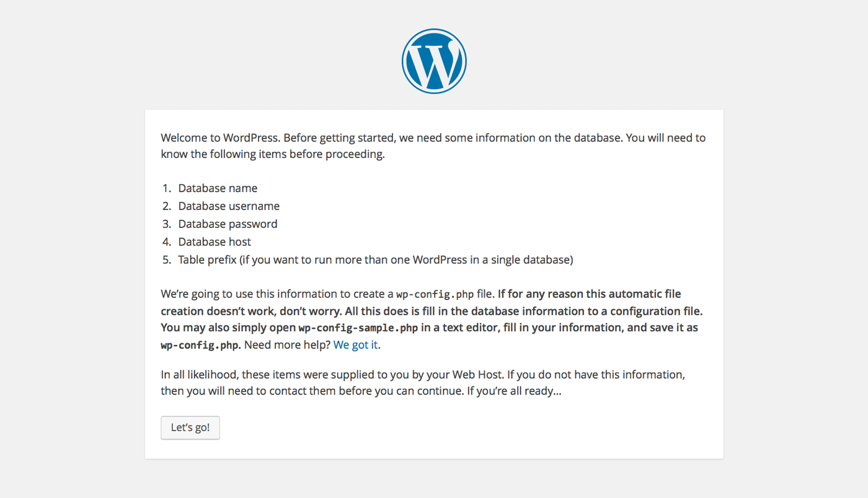The image size is (868, 498).
Task: Click wp-config.php before "Need more help?"
Action: [199, 345]
